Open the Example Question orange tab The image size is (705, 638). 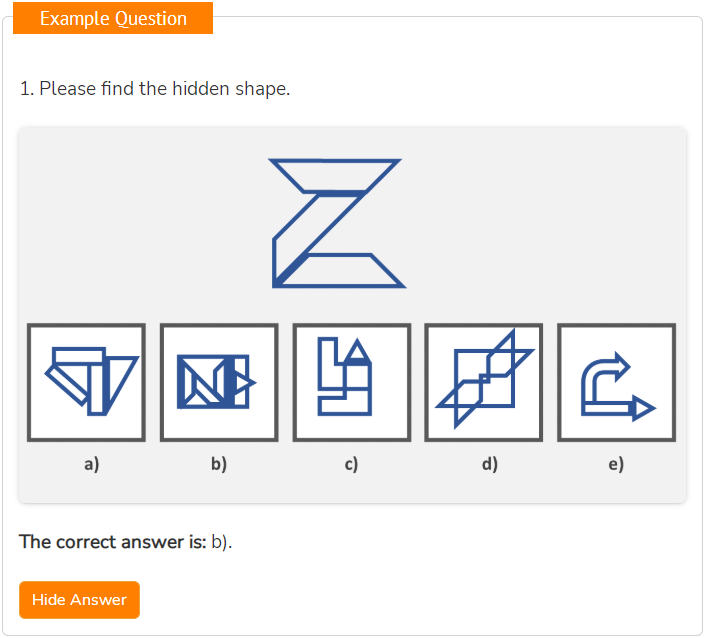click(x=113, y=18)
